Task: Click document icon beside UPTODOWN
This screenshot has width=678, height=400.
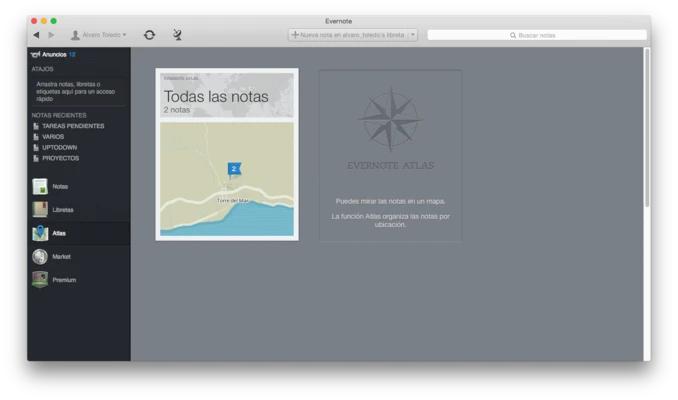Action: [x=36, y=147]
